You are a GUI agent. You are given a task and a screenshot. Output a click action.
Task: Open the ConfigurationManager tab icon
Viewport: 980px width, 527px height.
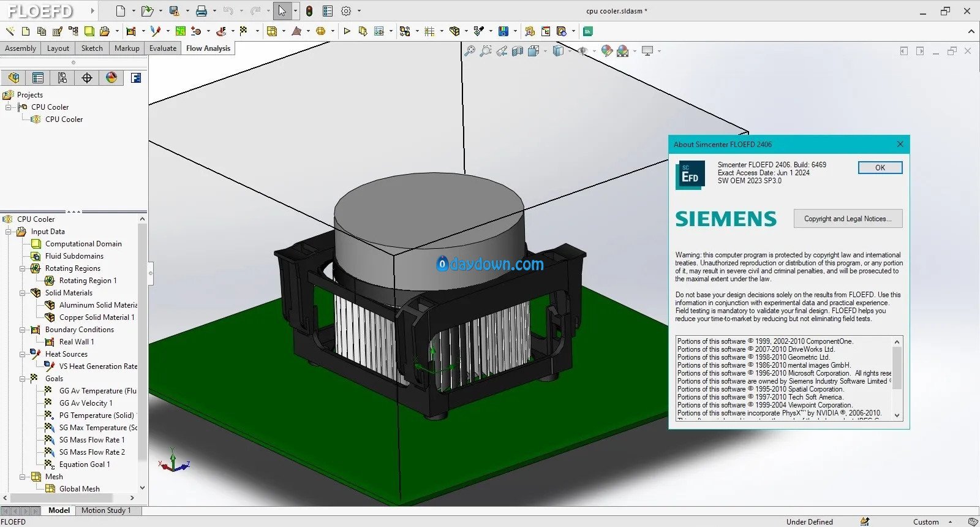tap(62, 78)
